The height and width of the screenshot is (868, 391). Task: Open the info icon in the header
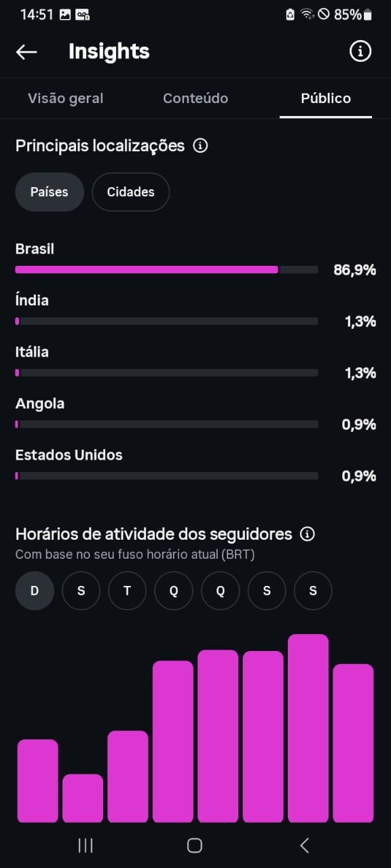[360, 52]
